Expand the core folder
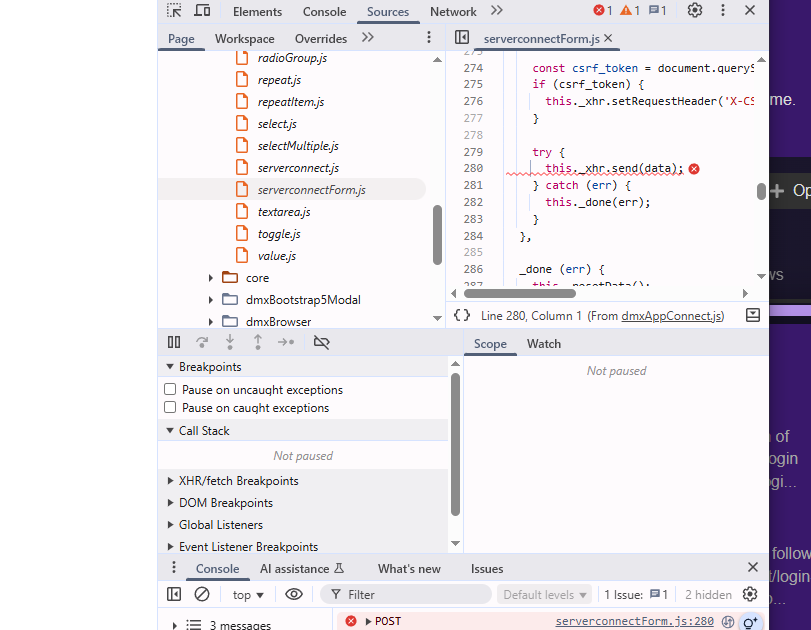 pyautogui.click(x=211, y=278)
